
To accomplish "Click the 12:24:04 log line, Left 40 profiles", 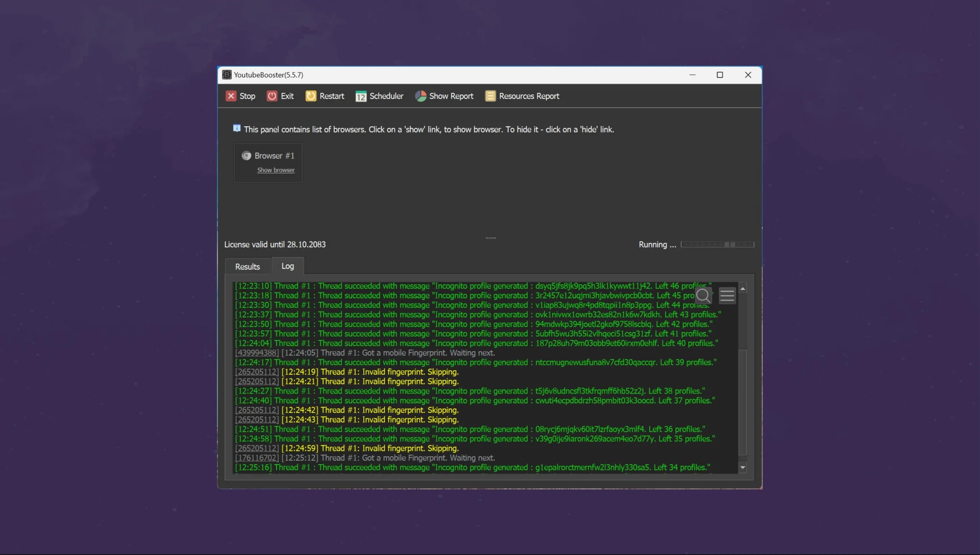I will click(477, 343).
